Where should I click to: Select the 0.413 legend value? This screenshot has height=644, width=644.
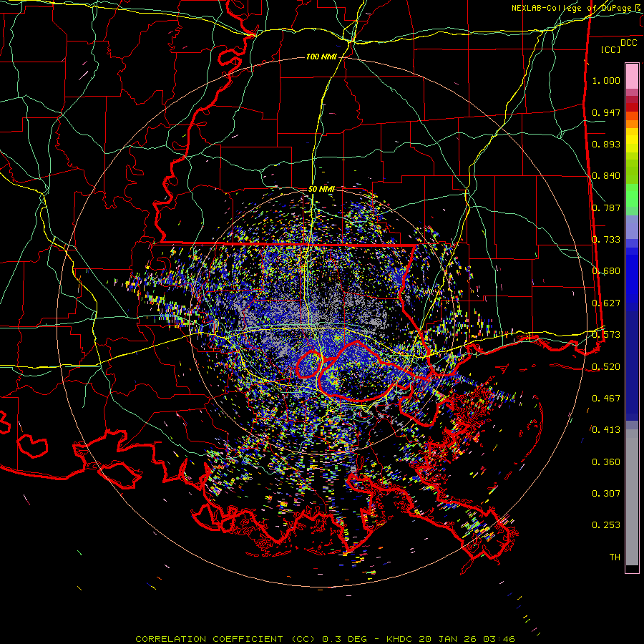point(606,430)
